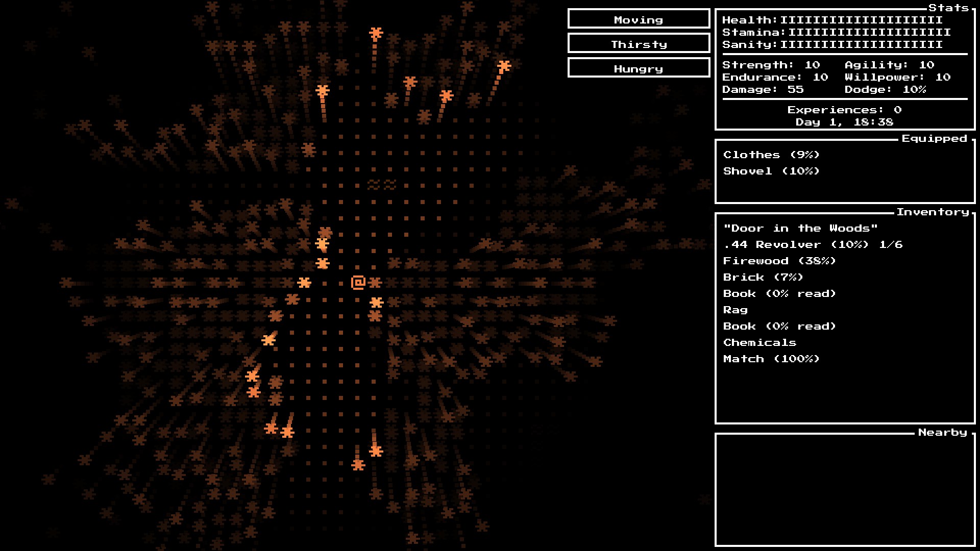The height and width of the screenshot is (551, 980).
Task: Click the Day 1, 18:38 clock text
Action: [x=844, y=122]
